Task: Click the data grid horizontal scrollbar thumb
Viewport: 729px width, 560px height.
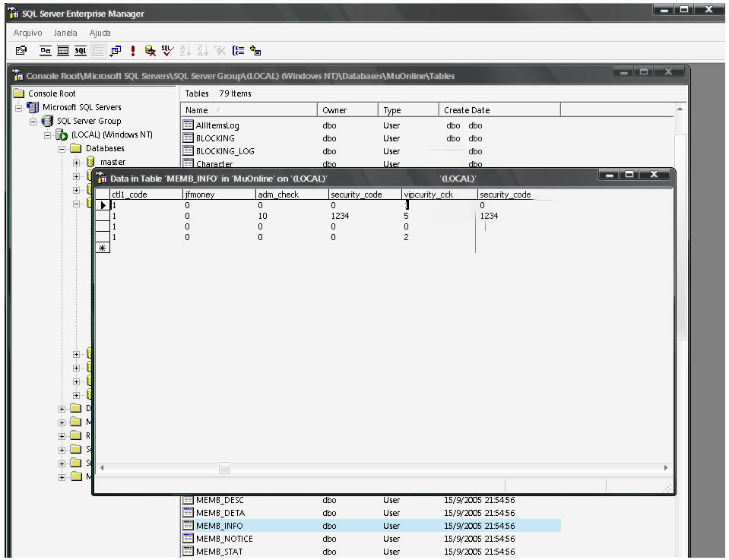Action: pyautogui.click(x=224, y=468)
